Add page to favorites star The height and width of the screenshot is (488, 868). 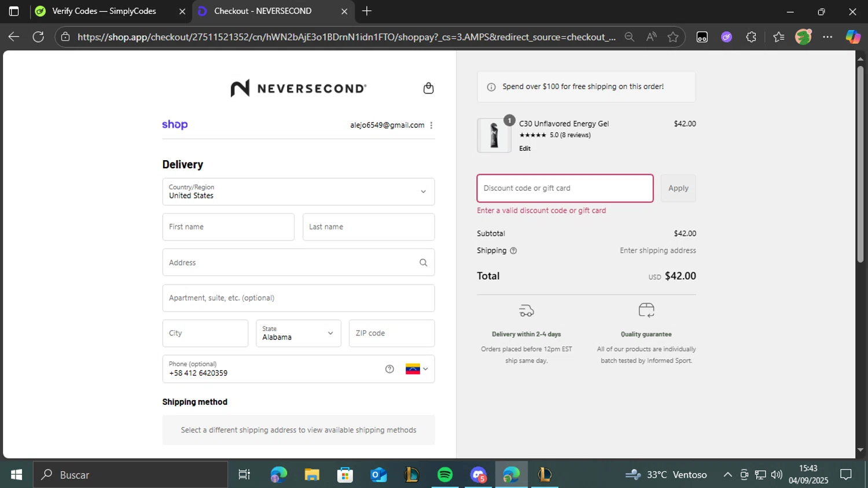(673, 36)
